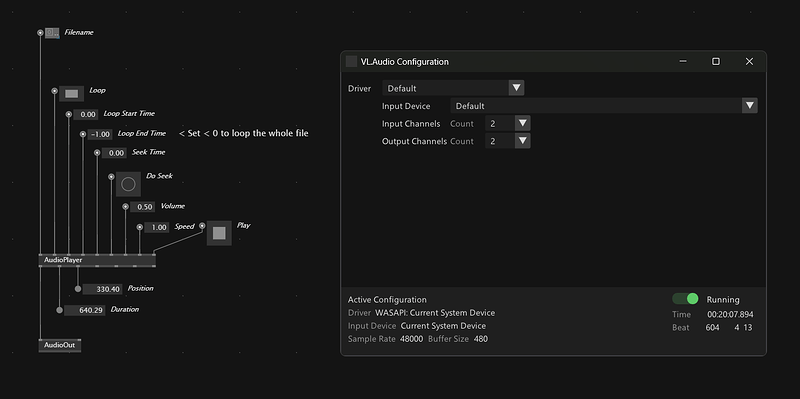Click the Do Seek pin dot
800x399 pixels.
[x=111, y=177]
